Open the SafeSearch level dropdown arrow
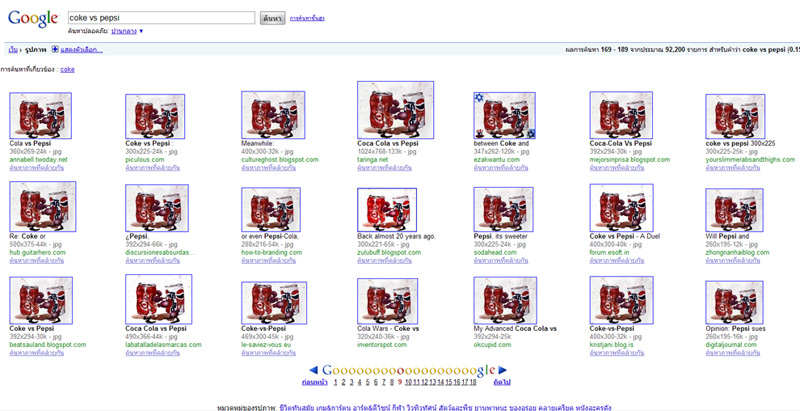The image size is (800, 411). 141,31
